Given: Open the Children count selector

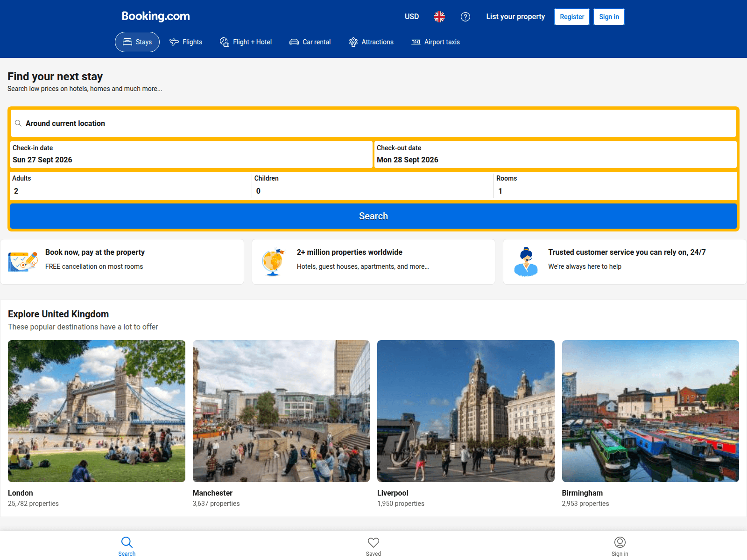Looking at the screenshot, I should click(x=373, y=185).
